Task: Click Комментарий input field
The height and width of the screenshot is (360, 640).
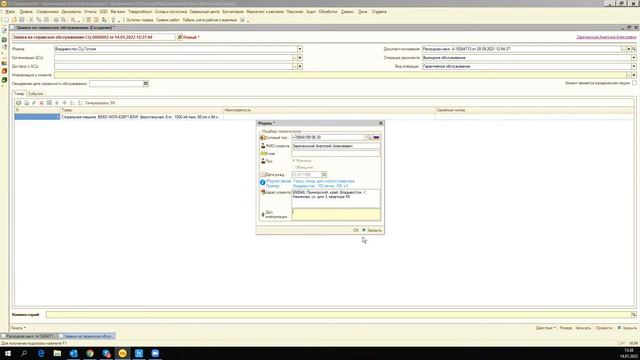Action: (x=338, y=315)
